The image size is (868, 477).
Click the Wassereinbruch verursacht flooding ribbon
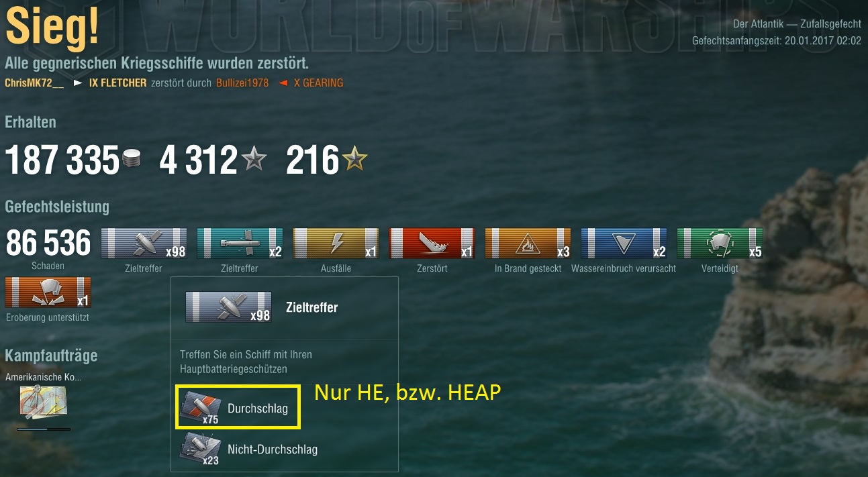pyautogui.click(x=624, y=244)
